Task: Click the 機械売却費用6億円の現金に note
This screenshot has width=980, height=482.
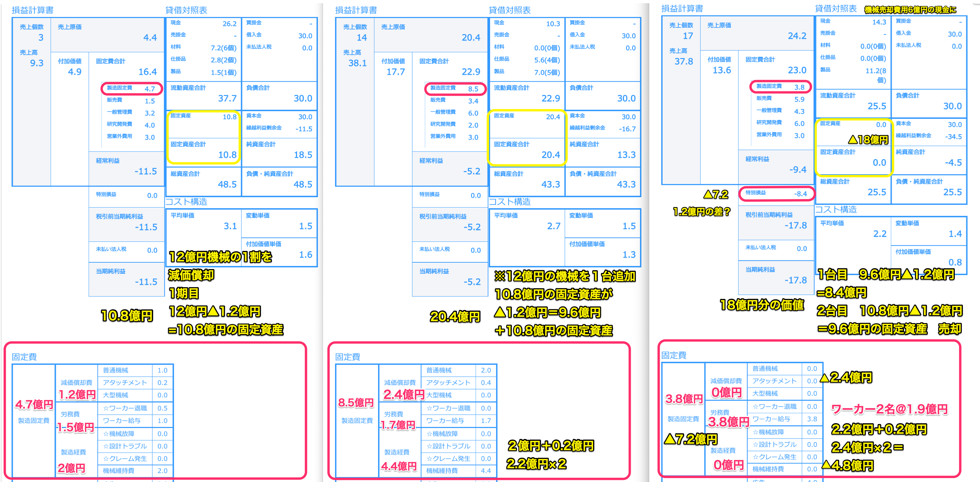Action: point(910,10)
